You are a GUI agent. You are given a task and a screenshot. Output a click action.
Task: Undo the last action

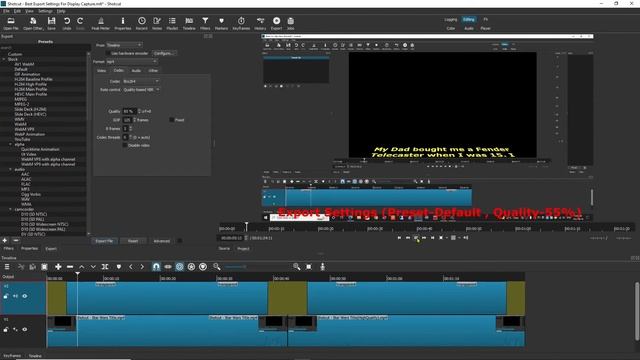[67, 23]
